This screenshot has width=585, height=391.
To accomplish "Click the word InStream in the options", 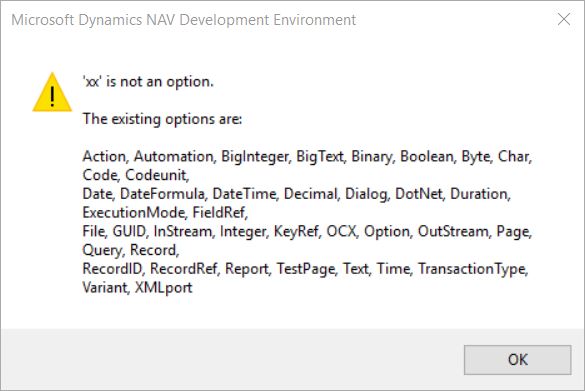I will click(184, 231).
